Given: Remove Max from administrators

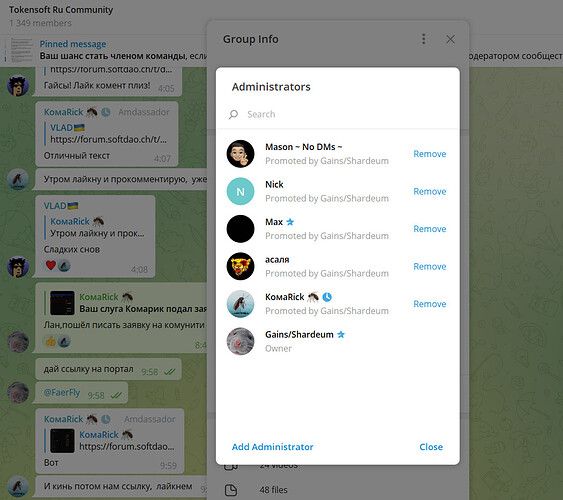Looking at the screenshot, I should pos(429,229).
